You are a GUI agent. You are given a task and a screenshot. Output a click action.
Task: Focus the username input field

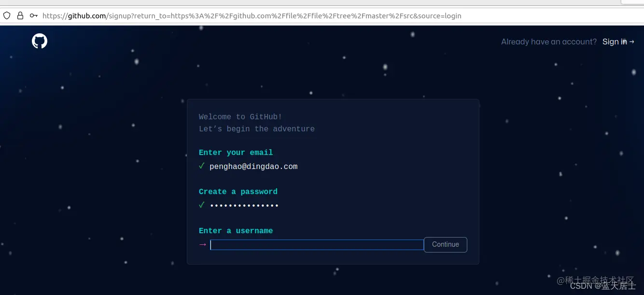[x=317, y=245]
